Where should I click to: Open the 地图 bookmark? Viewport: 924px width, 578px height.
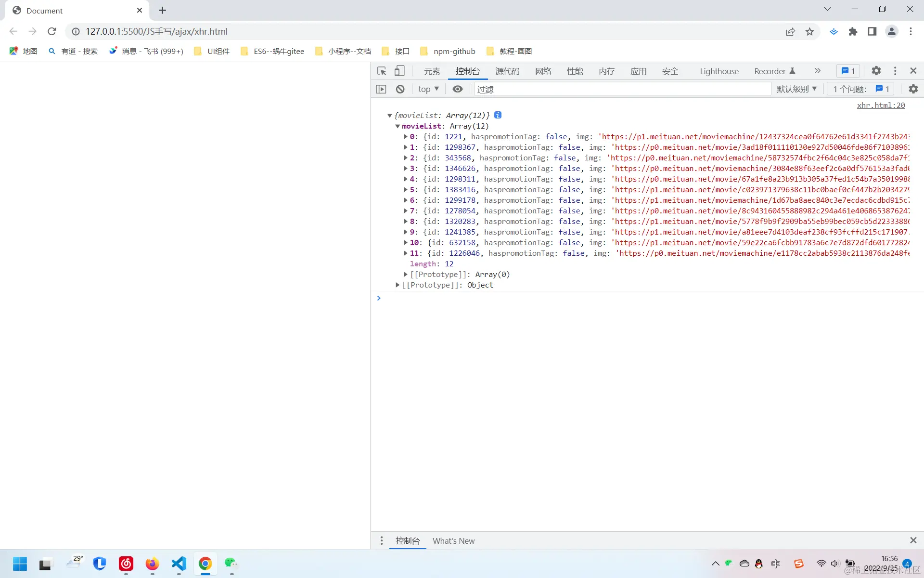tap(24, 51)
